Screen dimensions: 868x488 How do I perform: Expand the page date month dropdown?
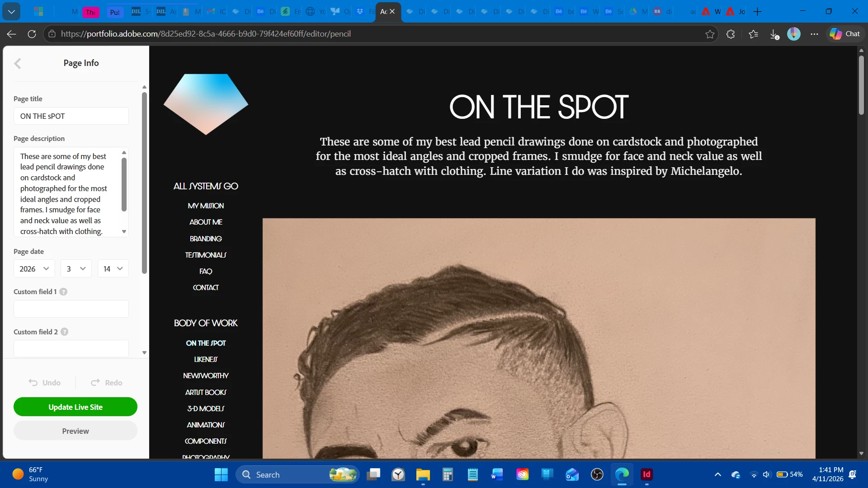pos(76,269)
